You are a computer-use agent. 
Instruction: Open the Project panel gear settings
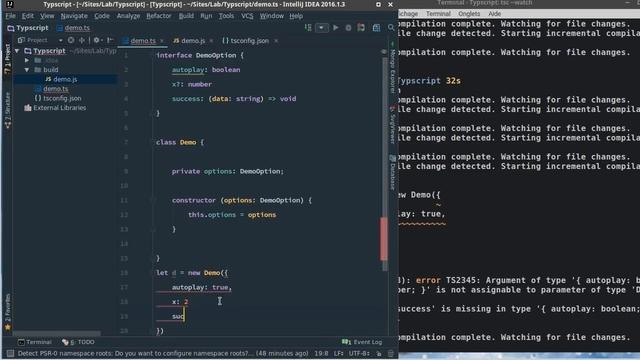(97, 40)
